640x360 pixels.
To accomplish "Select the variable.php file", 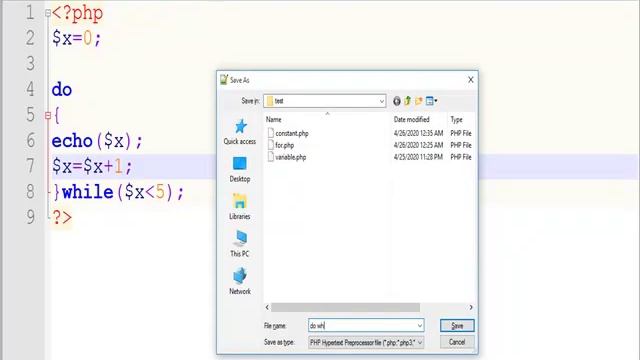I will pos(291,157).
